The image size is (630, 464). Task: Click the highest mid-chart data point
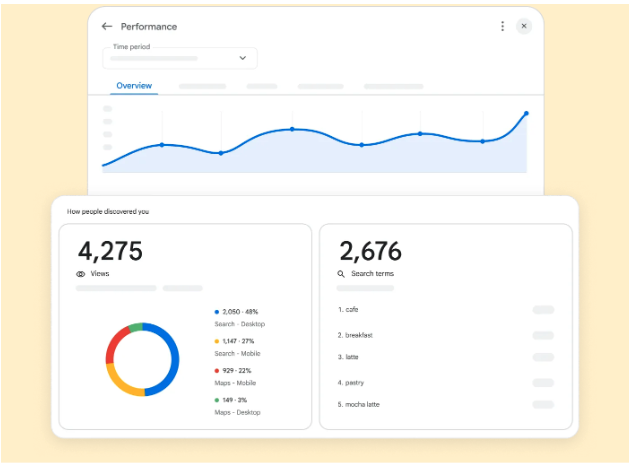(x=292, y=129)
